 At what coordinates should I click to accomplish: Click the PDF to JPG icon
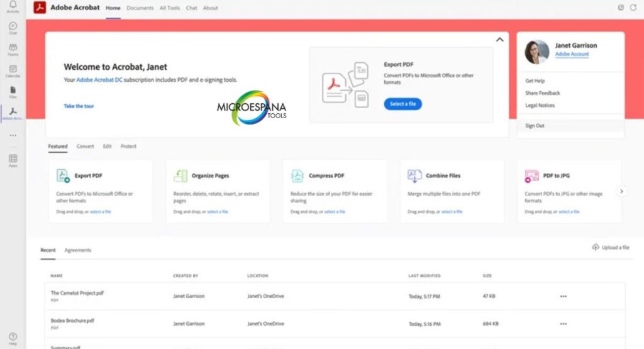point(531,176)
